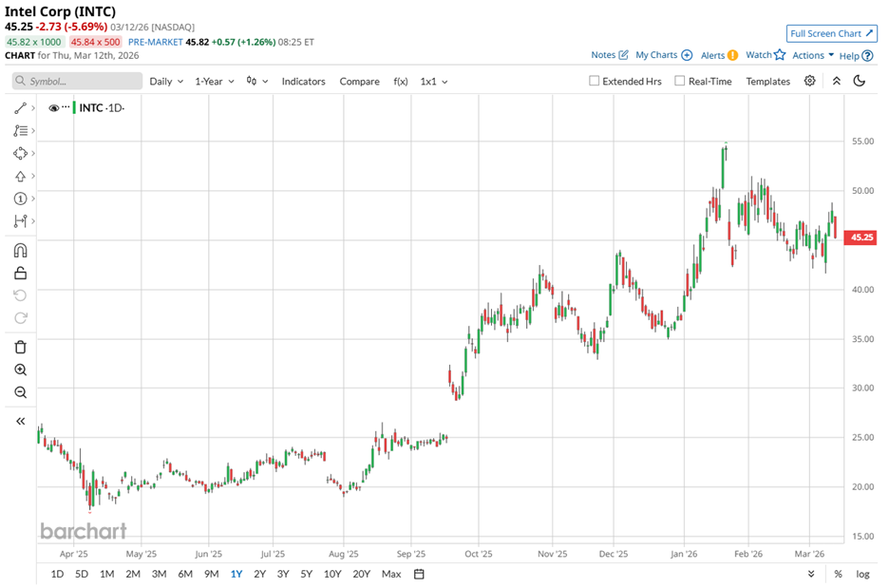This screenshot has width=889, height=588.
Task: Switch to dark mode moon icon
Action: pos(860,81)
